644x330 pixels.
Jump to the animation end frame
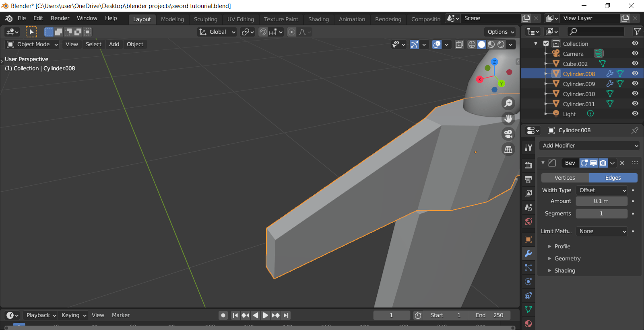tap(286, 315)
